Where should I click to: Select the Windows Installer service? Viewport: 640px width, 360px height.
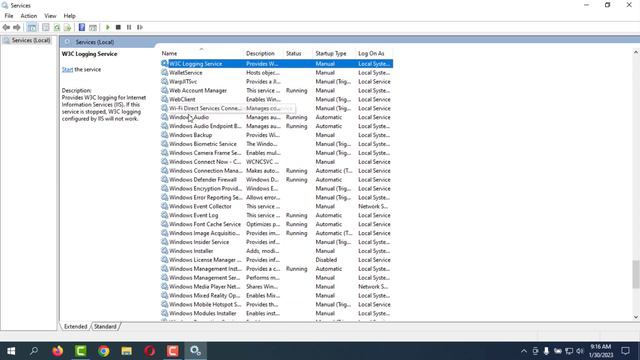pos(276,251)
